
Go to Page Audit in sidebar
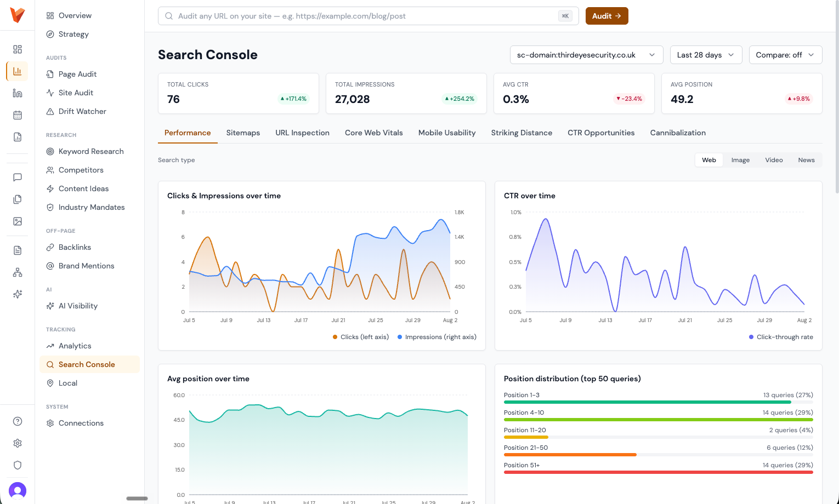click(x=89, y=74)
